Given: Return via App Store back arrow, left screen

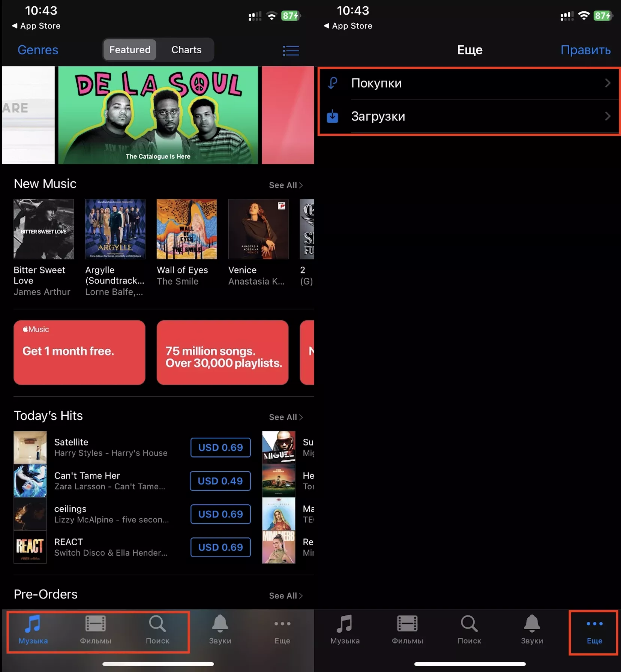Looking at the screenshot, I should point(36,26).
